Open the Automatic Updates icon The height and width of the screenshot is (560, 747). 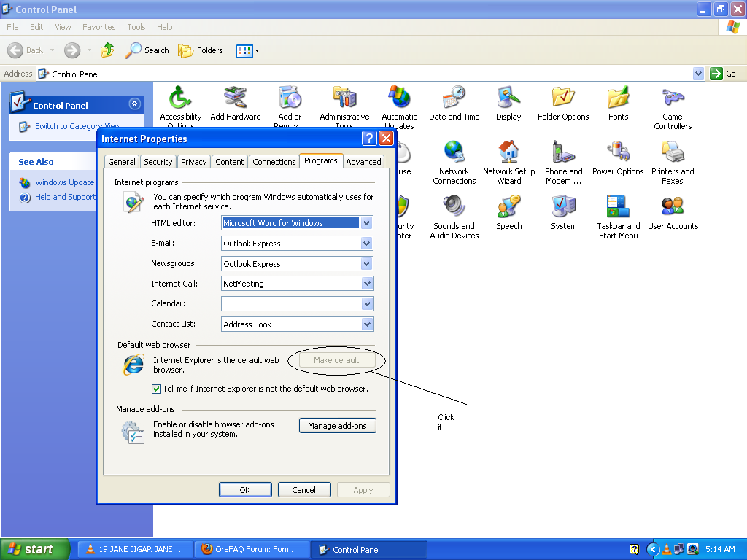pos(399,107)
